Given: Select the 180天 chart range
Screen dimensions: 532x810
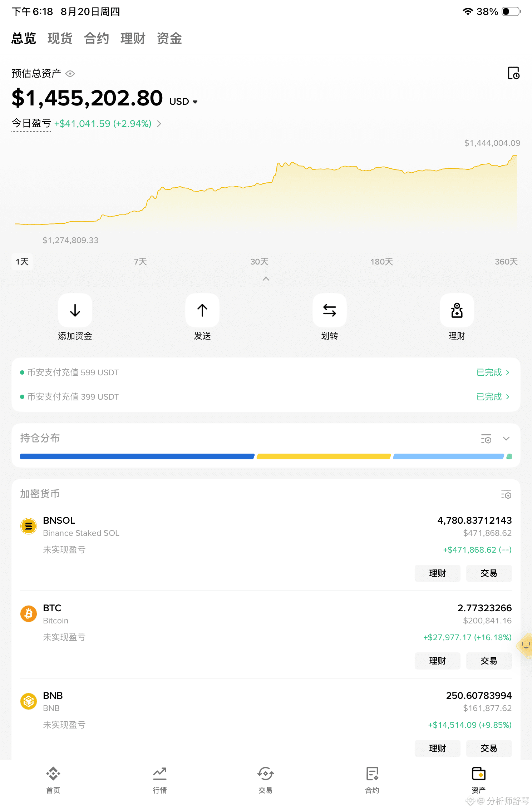Looking at the screenshot, I should click(382, 262).
